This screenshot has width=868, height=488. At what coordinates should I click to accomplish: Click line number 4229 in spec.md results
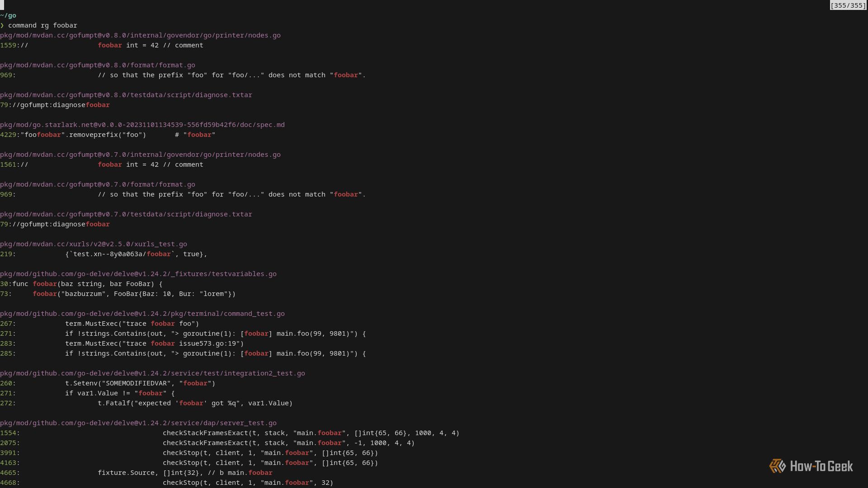tap(8, 134)
